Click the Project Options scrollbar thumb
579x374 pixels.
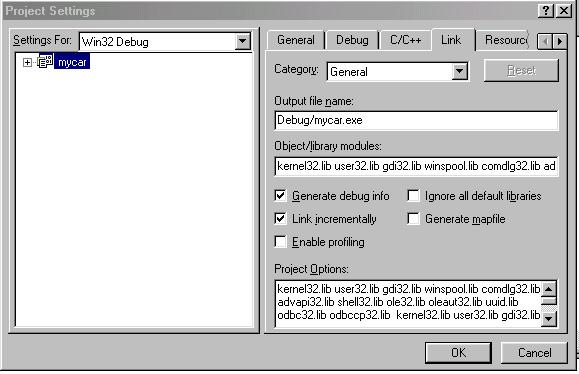pos(549,301)
